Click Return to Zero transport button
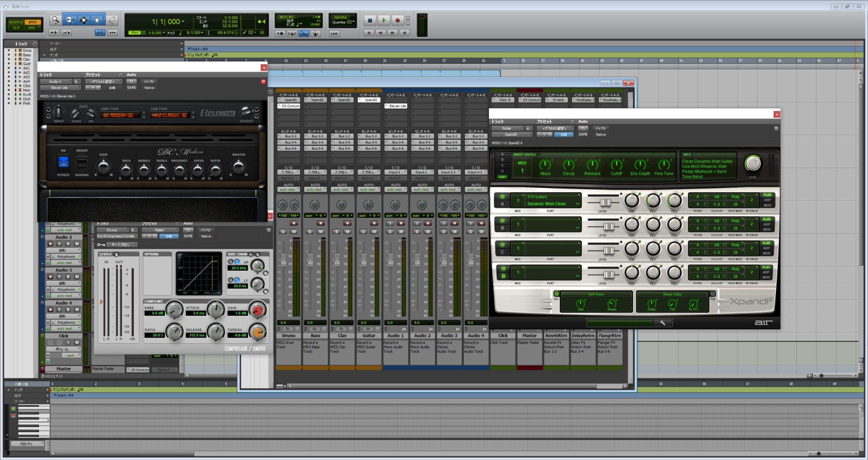The width and height of the screenshot is (868, 460). coord(369,33)
